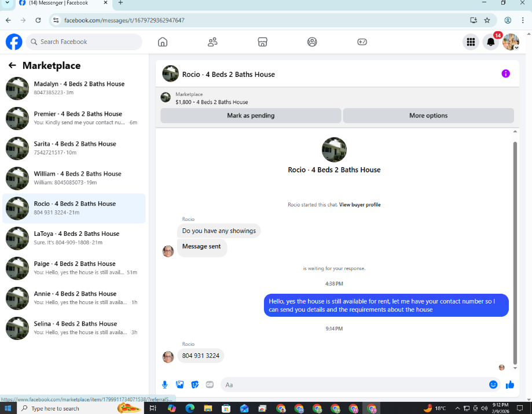Open the nine-dot Menu grid icon
This screenshot has height=414, width=532.
coord(471,42)
